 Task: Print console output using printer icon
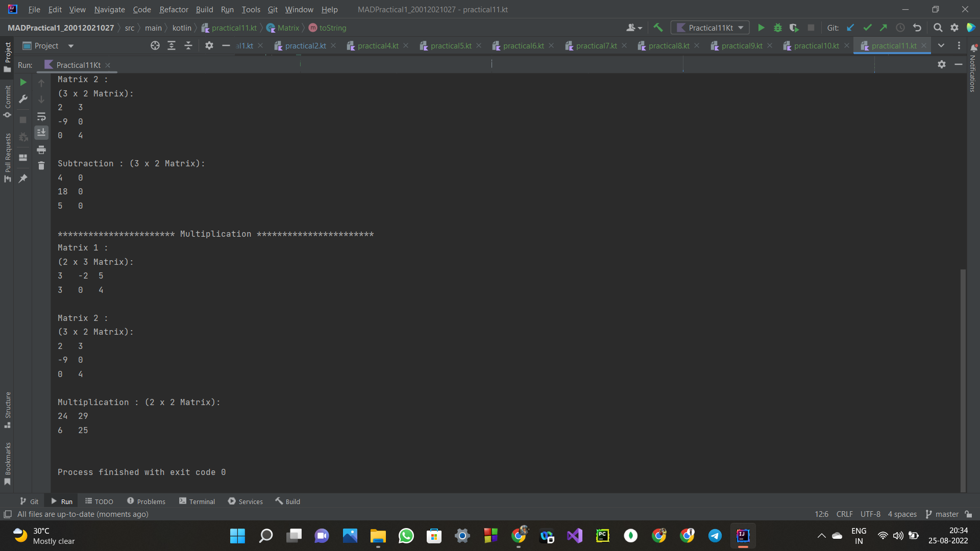[x=41, y=150]
